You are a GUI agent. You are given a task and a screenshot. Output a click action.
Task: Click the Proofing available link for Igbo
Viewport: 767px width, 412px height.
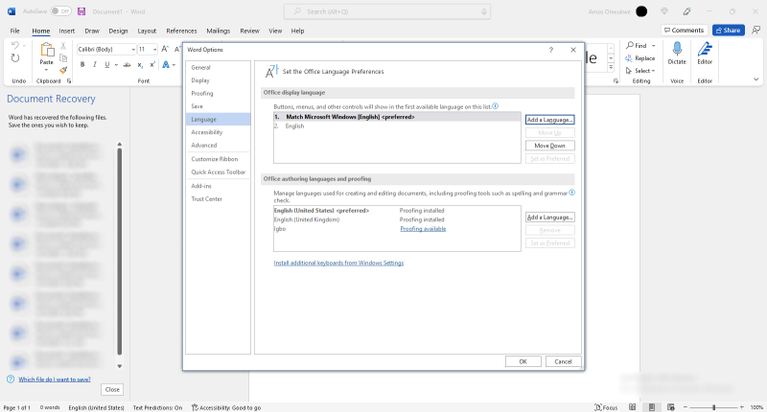pos(423,229)
